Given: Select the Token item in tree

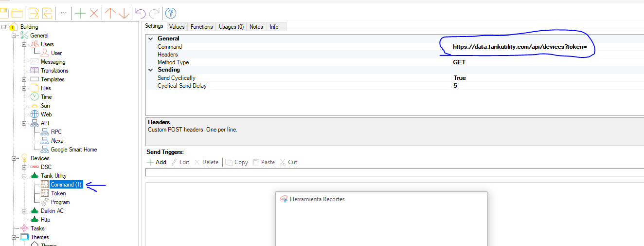Looking at the screenshot, I should (x=58, y=193).
